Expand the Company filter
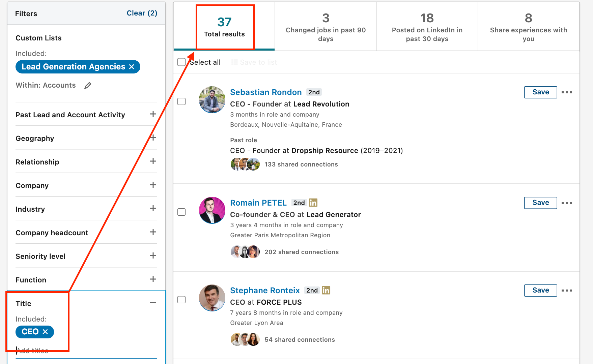This screenshot has width=593, height=364. coord(153,185)
